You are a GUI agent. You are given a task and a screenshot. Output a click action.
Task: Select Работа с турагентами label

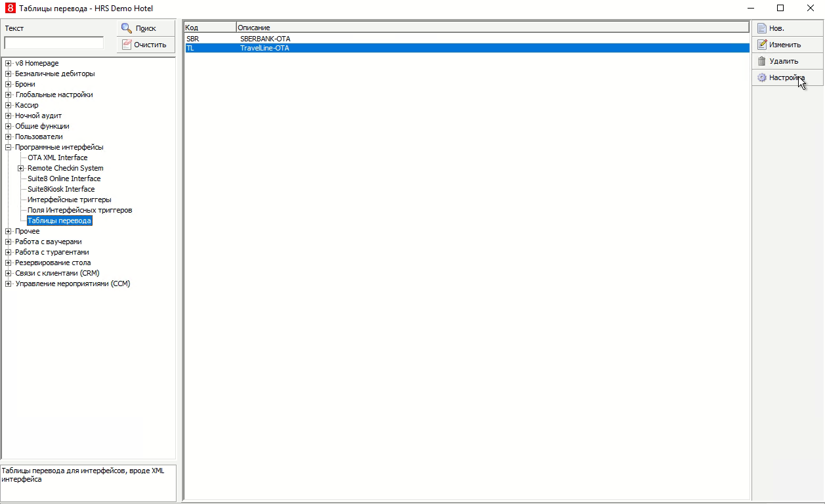pyautogui.click(x=52, y=252)
